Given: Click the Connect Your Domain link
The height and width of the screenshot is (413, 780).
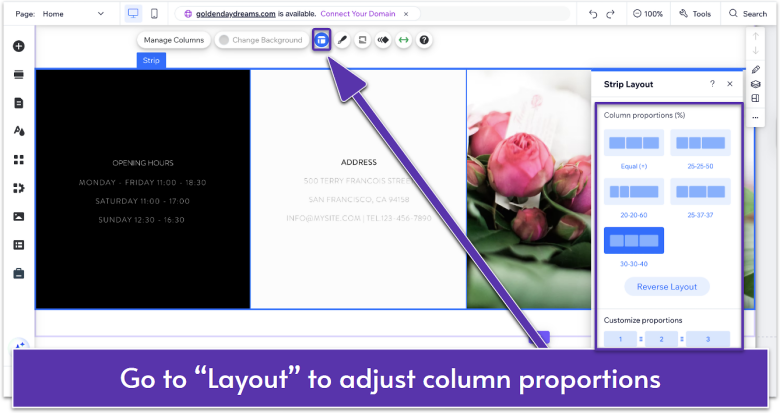Looking at the screenshot, I should tap(358, 14).
